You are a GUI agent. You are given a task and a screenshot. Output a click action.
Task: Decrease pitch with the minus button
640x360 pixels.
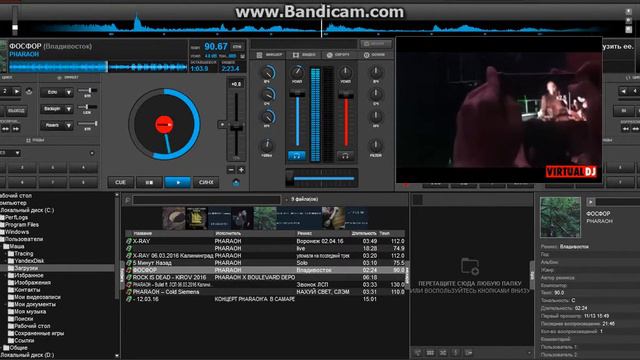pyautogui.click(x=231, y=169)
